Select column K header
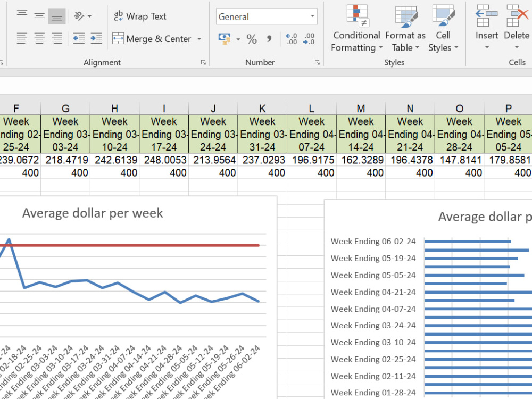The image size is (532, 399). [x=262, y=109]
